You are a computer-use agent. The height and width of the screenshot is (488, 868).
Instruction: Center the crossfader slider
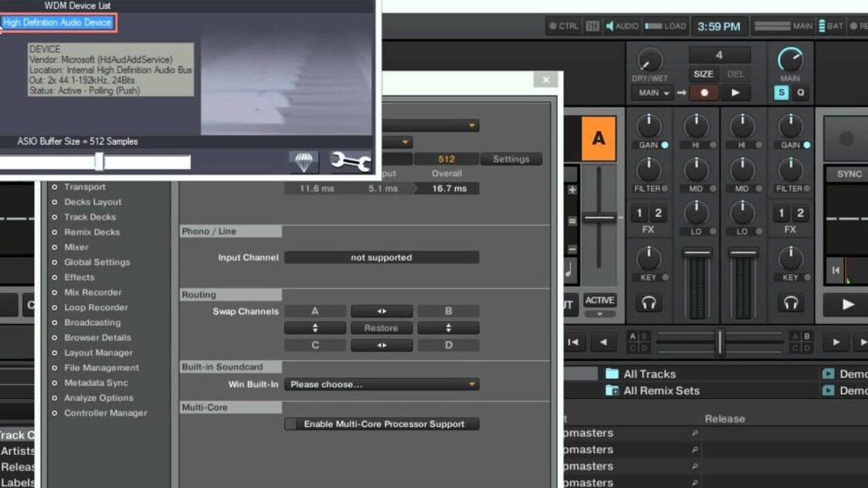point(720,341)
